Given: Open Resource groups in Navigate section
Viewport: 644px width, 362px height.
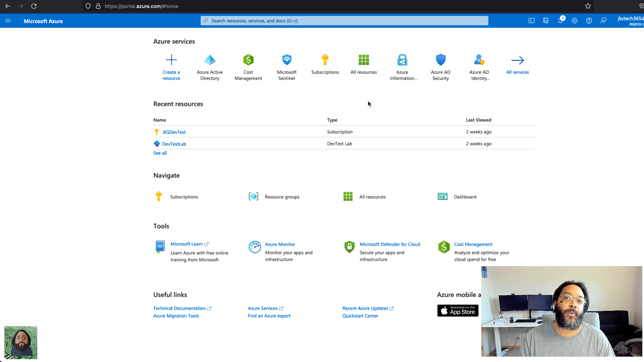Looking at the screenshot, I should 282,197.
